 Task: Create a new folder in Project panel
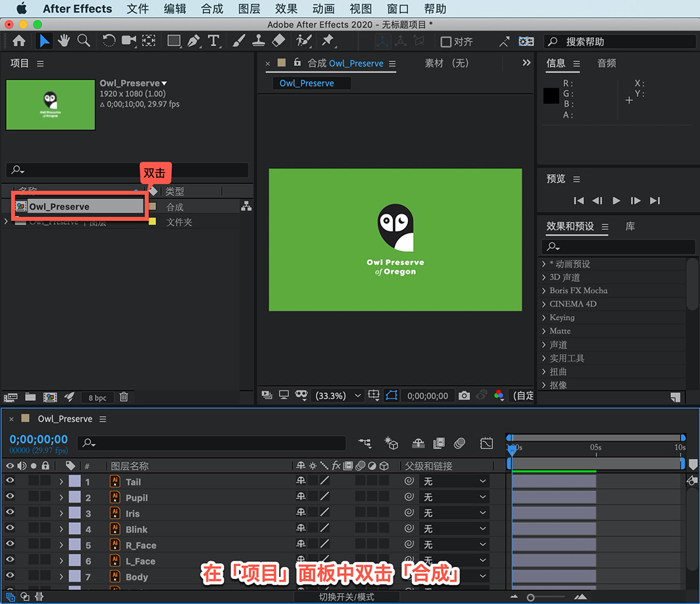[30, 397]
